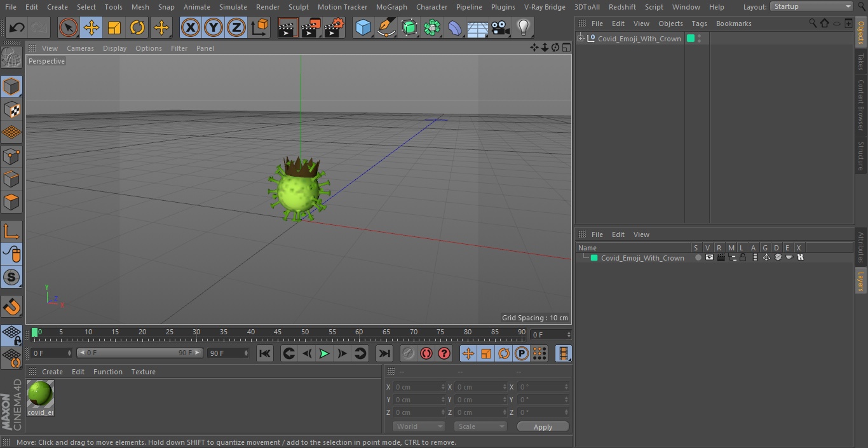Switch to Model mode

point(11,86)
